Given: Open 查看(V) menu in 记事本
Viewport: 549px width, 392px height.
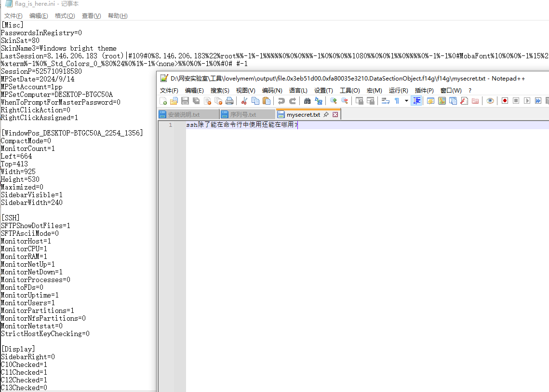Looking at the screenshot, I should pyautogui.click(x=92, y=16).
